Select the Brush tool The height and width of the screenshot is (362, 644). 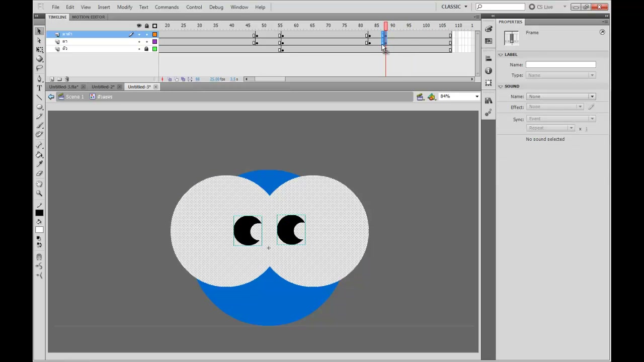click(39, 125)
